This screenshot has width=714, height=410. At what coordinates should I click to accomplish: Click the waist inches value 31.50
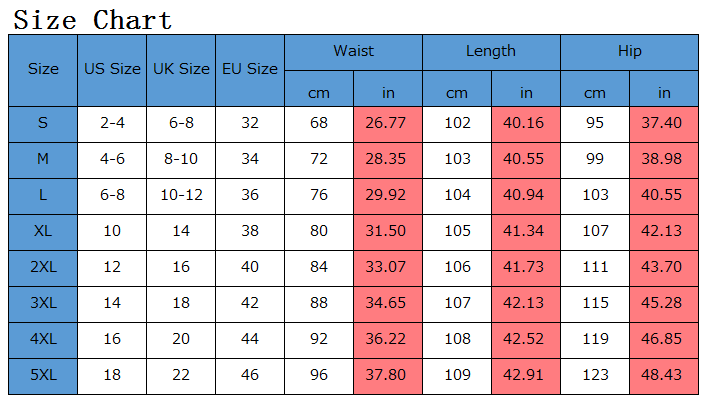tap(388, 231)
